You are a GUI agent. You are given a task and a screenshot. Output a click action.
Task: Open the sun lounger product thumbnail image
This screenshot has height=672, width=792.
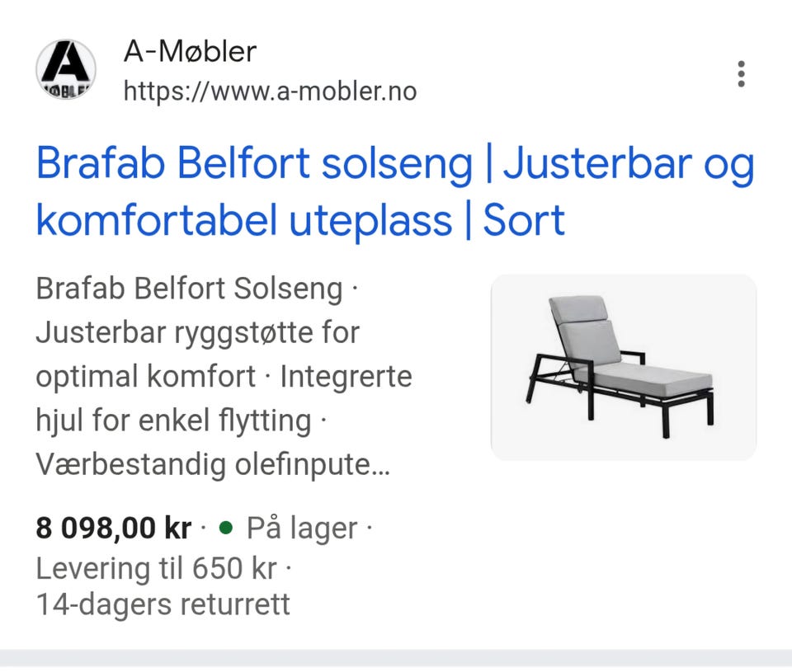click(x=625, y=367)
